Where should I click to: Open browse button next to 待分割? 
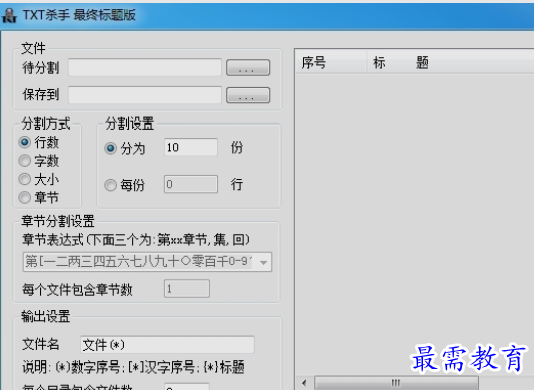(248, 67)
